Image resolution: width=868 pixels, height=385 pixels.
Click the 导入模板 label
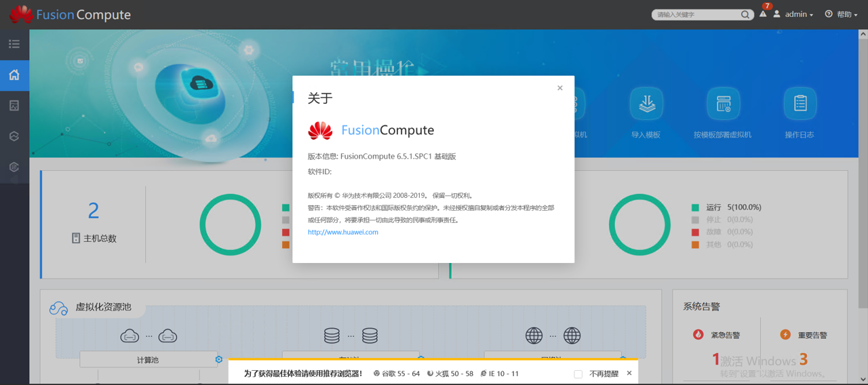(x=646, y=135)
